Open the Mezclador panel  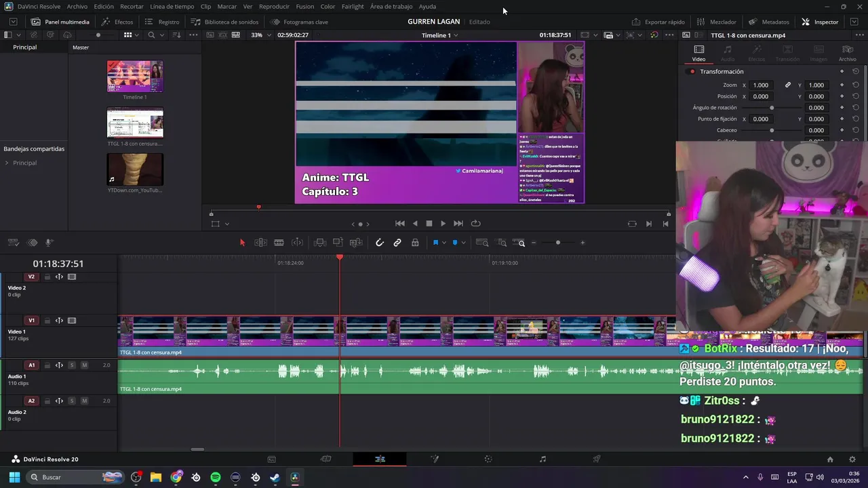(x=716, y=22)
